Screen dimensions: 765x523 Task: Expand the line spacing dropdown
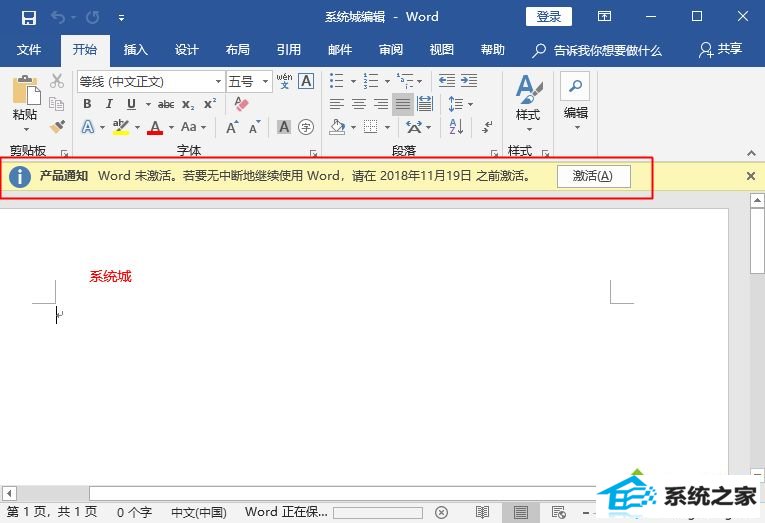point(471,104)
